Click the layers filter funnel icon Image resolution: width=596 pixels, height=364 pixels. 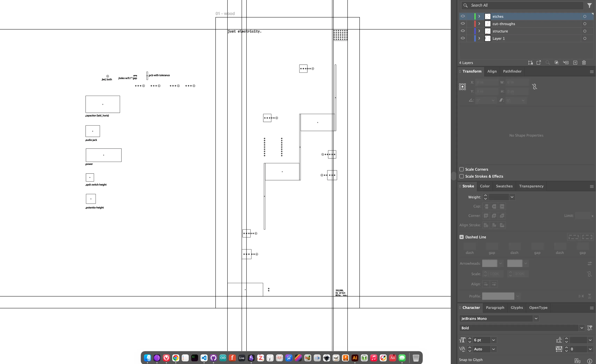coord(590,5)
